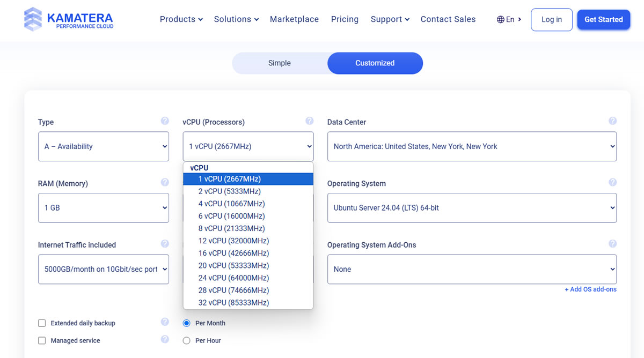Viewport: 644px width, 358px height.
Task: Open the Data Center dropdown
Action: pyautogui.click(x=472, y=146)
